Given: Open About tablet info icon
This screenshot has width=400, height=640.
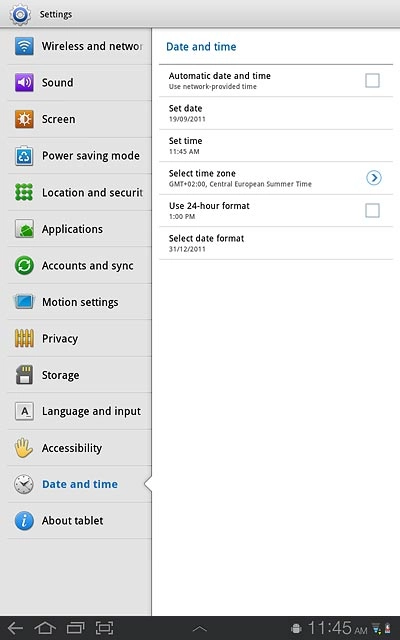Looking at the screenshot, I should coord(24,521).
